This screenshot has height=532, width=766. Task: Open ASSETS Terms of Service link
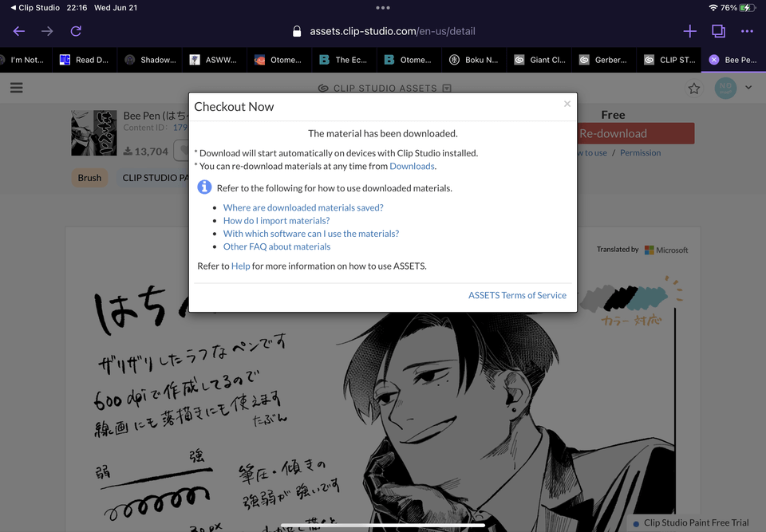click(x=517, y=295)
